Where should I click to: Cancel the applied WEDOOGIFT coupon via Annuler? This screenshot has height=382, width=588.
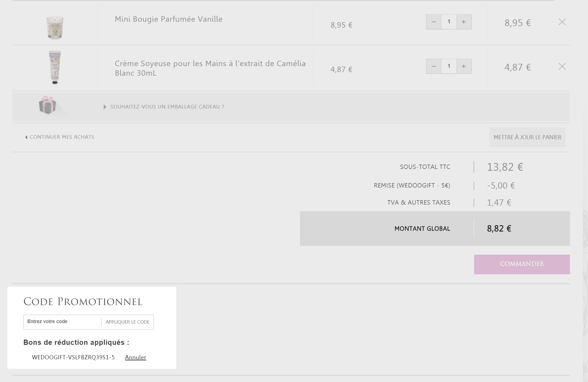(x=136, y=357)
